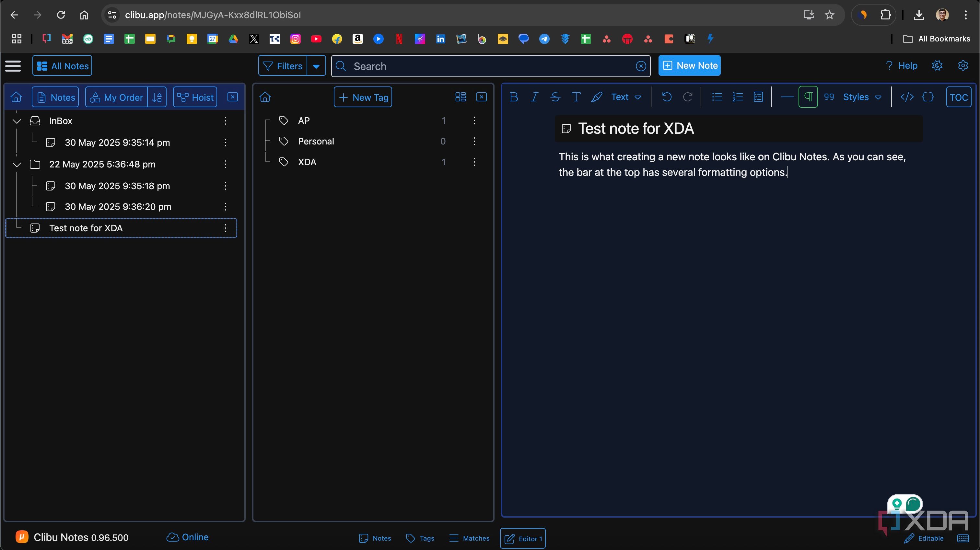Click the New Note button
This screenshot has width=980, height=550.
pyautogui.click(x=689, y=66)
